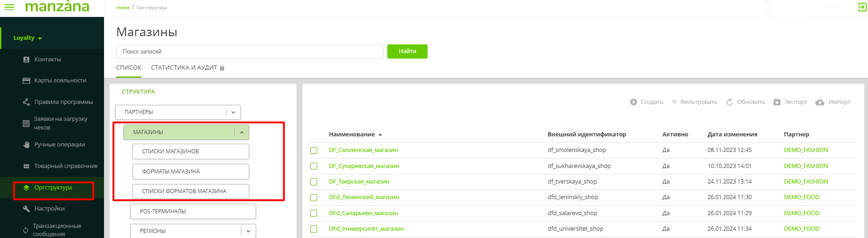The width and height of the screenshot is (868, 238).
Task: Open Контакты in the sidebar
Action: (48, 59)
